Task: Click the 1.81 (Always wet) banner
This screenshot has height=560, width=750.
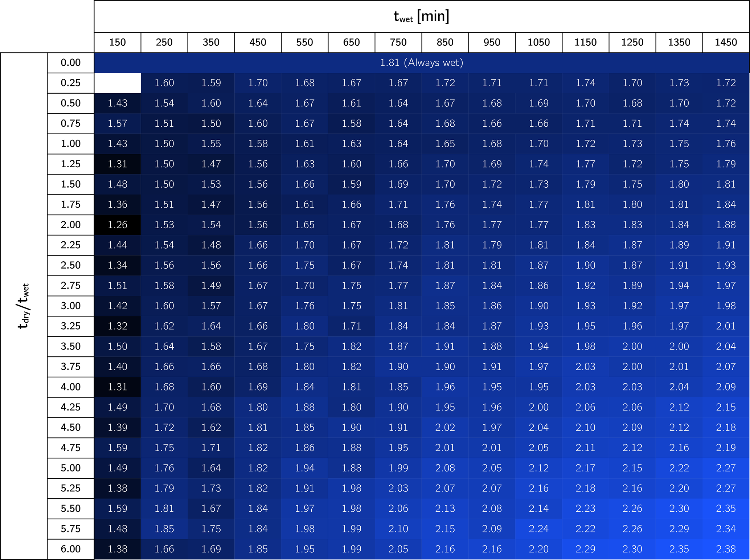Action: point(421,63)
